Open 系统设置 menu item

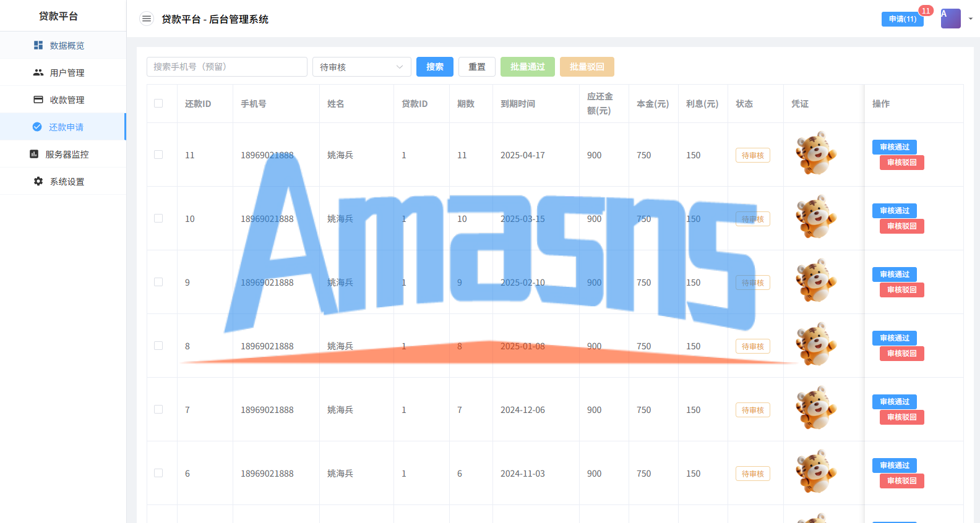[x=63, y=181]
